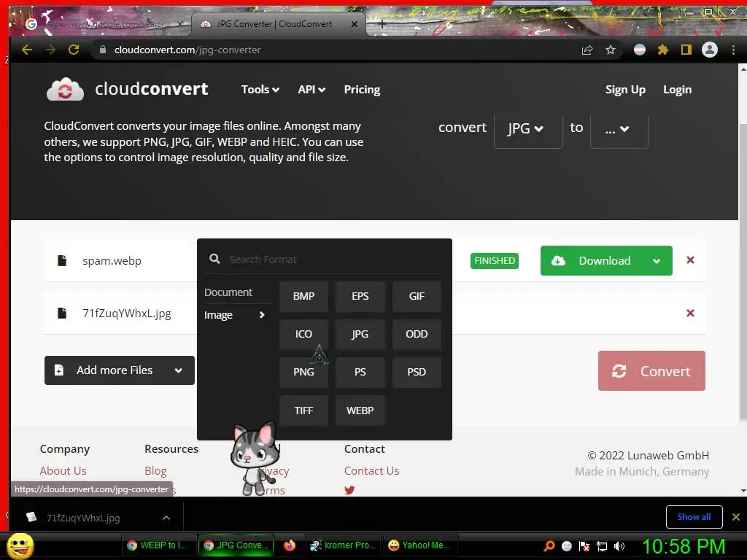Image resolution: width=747 pixels, height=560 pixels.
Task: Click Show all downloads button
Action: tap(694, 517)
